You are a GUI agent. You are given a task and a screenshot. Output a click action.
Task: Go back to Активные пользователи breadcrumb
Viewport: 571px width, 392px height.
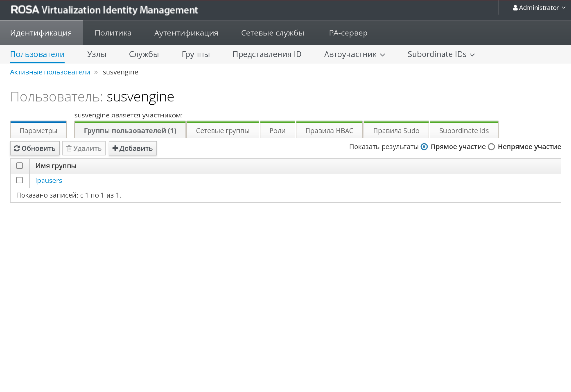(x=50, y=72)
